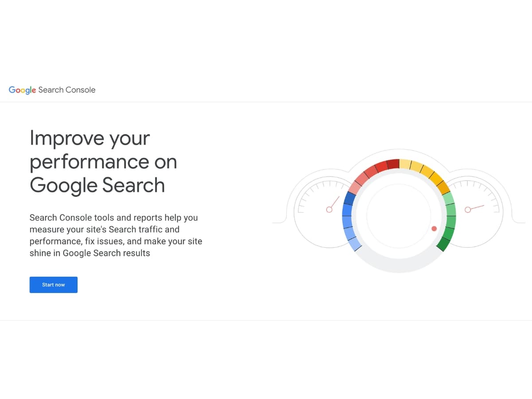Click the needle pivot of the left gauge
The height and width of the screenshot is (399, 532).
(329, 209)
